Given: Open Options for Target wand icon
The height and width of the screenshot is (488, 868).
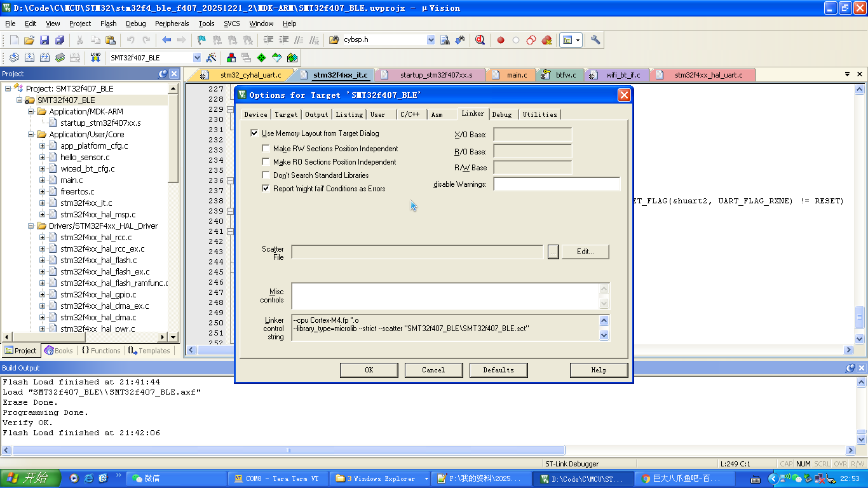Looking at the screenshot, I should coord(212,57).
